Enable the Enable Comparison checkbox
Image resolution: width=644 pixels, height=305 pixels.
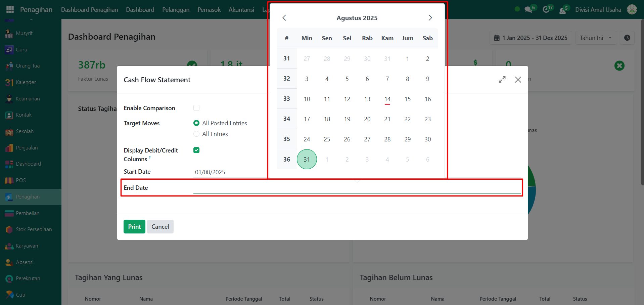click(x=196, y=108)
